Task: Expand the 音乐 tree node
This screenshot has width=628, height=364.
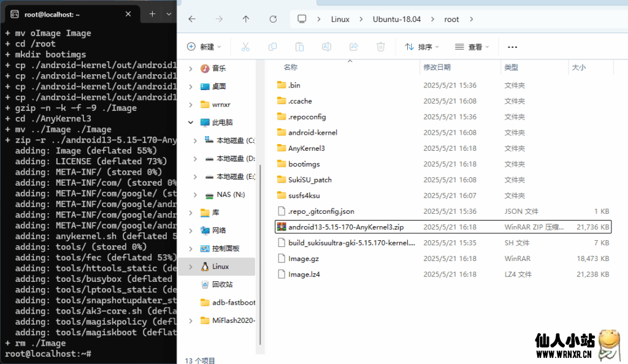Action: (x=191, y=69)
